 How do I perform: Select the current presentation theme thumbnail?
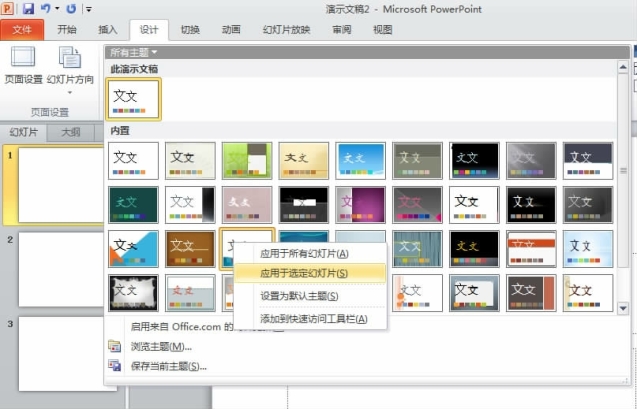(x=134, y=99)
